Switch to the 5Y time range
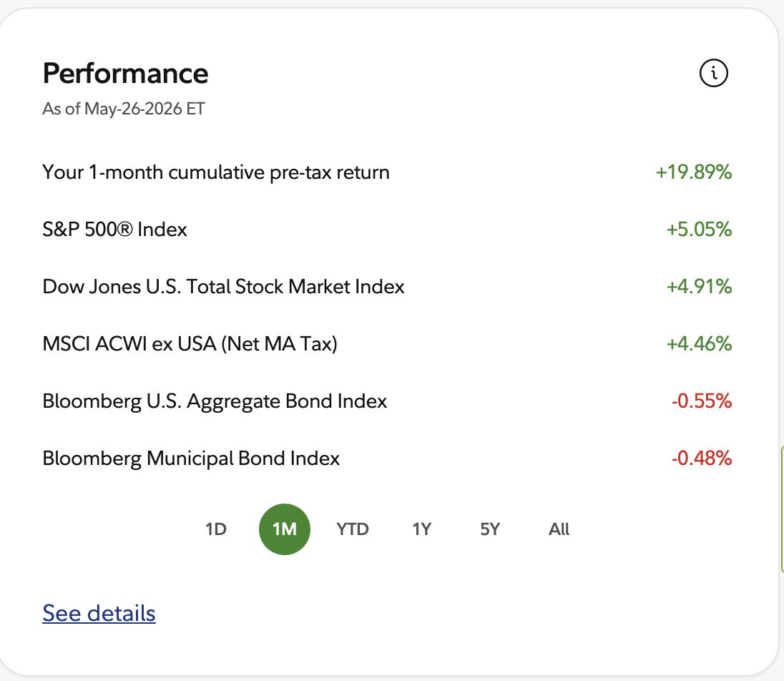 click(490, 529)
